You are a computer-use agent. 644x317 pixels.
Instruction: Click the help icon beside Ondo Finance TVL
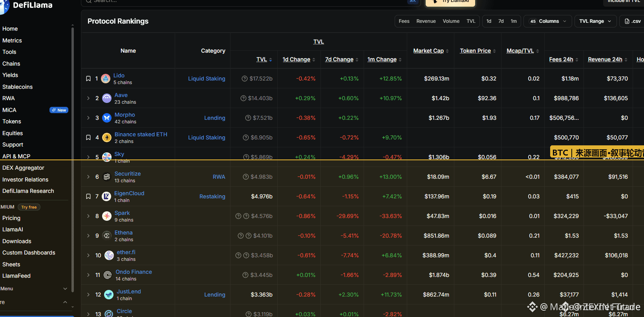point(245,275)
